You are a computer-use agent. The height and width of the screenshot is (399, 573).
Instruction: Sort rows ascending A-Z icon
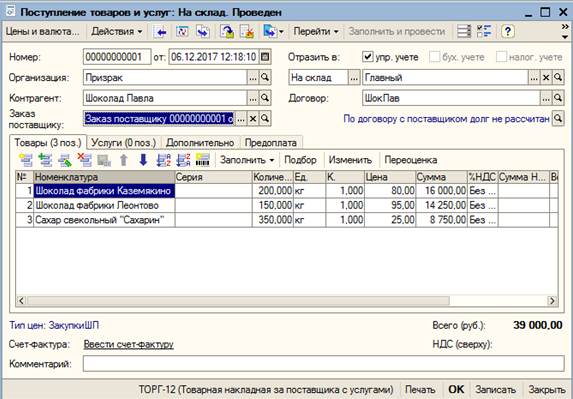click(x=163, y=160)
